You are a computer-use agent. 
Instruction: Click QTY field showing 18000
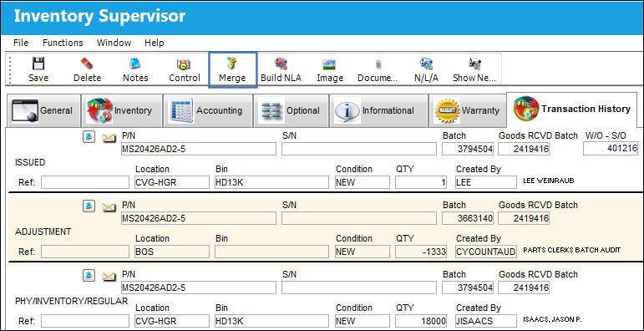coord(421,321)
